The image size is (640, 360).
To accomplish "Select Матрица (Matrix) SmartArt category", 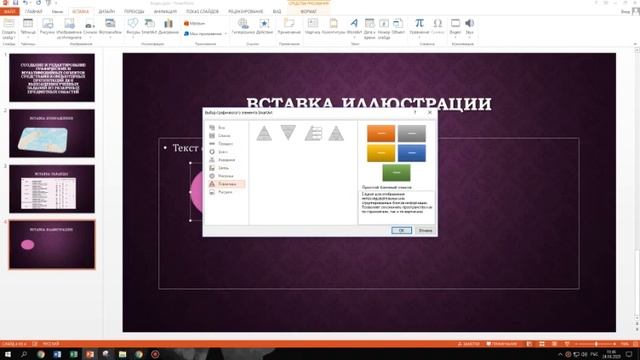I will [226, 176].
